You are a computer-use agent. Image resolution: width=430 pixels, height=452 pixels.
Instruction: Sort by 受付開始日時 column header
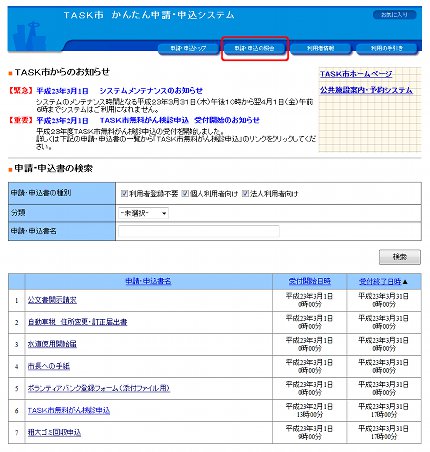point(309,281)
